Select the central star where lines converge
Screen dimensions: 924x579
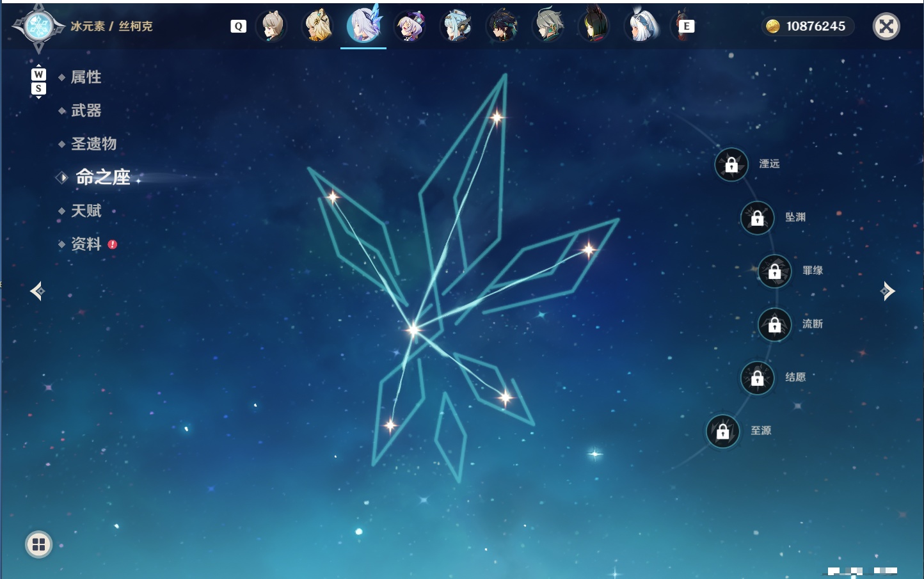click(413, 330)
